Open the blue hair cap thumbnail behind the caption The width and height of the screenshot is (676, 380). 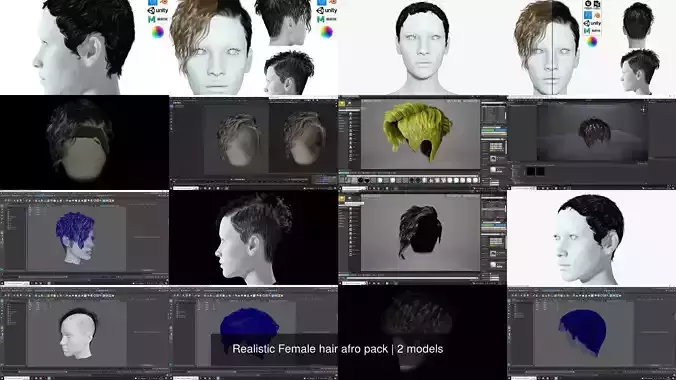pyautogui.click(x=254, y=333)
